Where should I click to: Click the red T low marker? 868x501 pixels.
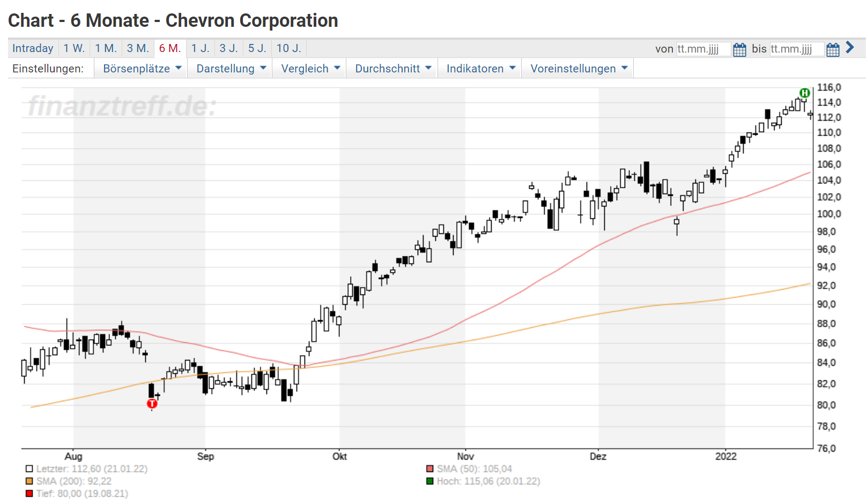coord(152,403)
